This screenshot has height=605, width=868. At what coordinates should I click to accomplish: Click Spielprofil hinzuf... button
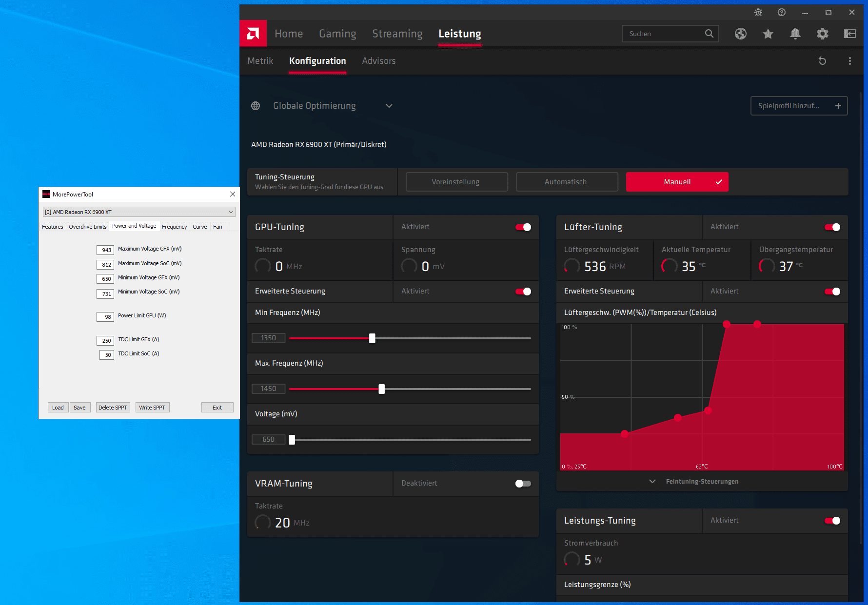pos(799,106)
